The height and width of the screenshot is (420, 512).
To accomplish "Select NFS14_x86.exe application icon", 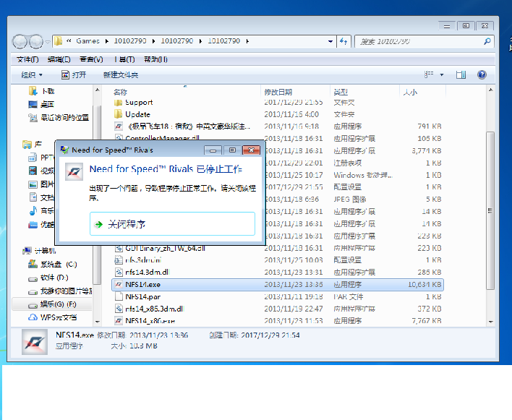I will click(119, 321).
